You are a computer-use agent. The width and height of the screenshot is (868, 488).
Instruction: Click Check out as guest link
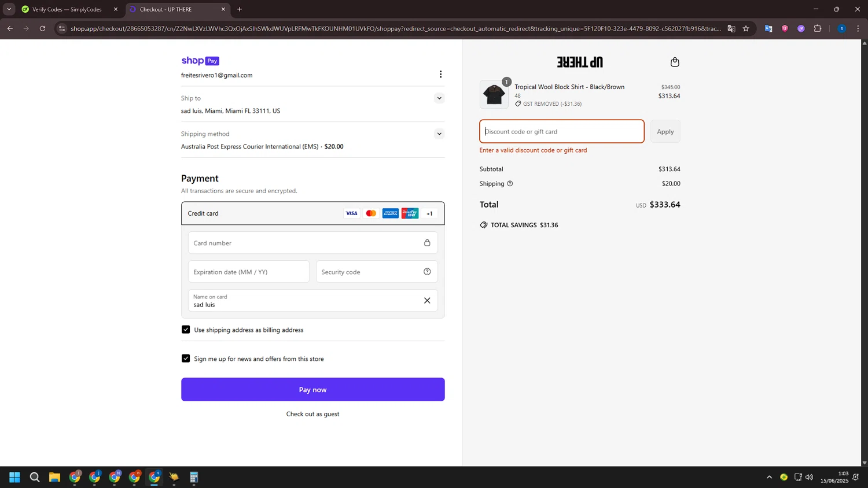[x=312, y=414]
